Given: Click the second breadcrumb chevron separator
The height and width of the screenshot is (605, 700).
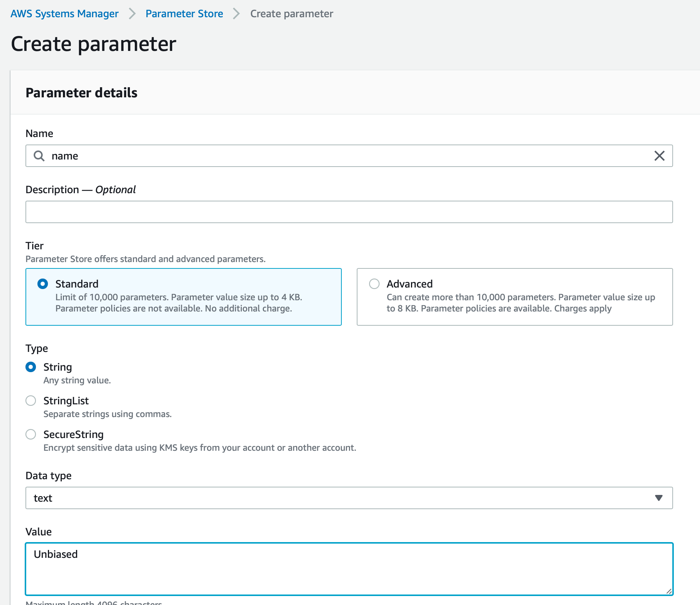Looking at the screenshot, I should [x=236, y=14].
